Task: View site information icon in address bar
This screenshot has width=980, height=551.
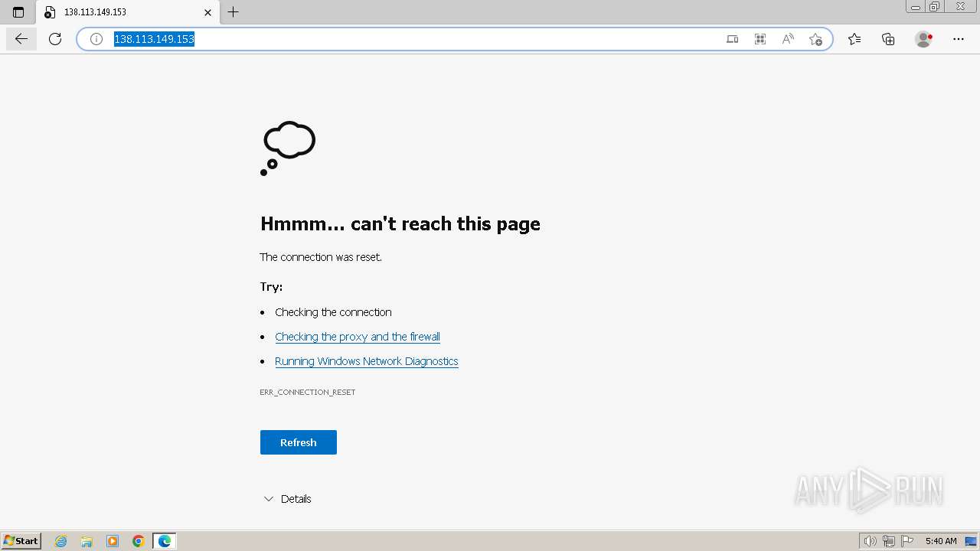Action: 96,39
